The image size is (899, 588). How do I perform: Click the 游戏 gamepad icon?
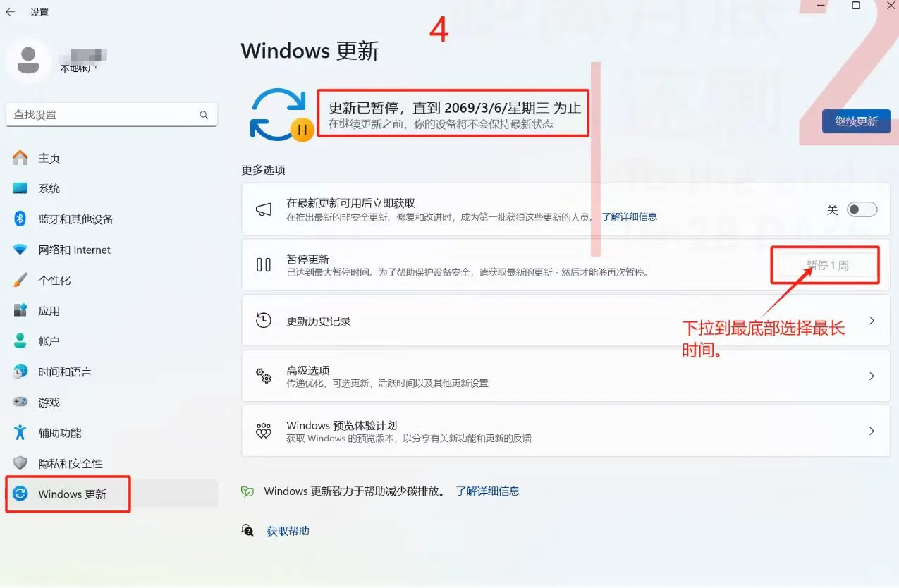coord(20,402)
